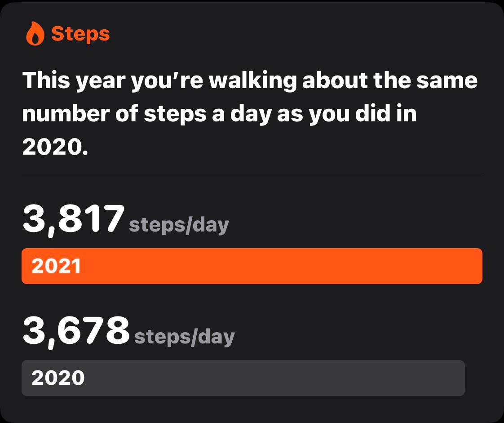Click the orange flame icon
The width and height of the screenshot is (504, 423).
[x=35, y=34]
